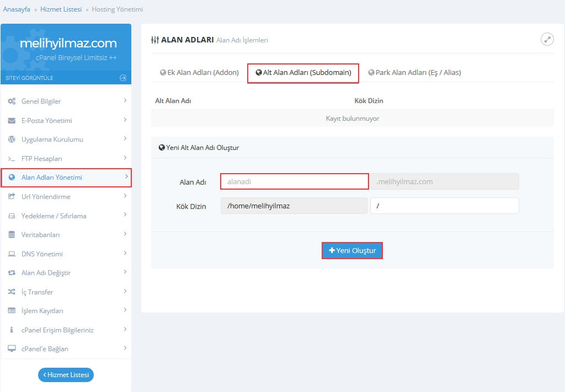Open Park Alan Adları (Eş / Alias) tab
The image size is (565, 392).
click(414, 73)
